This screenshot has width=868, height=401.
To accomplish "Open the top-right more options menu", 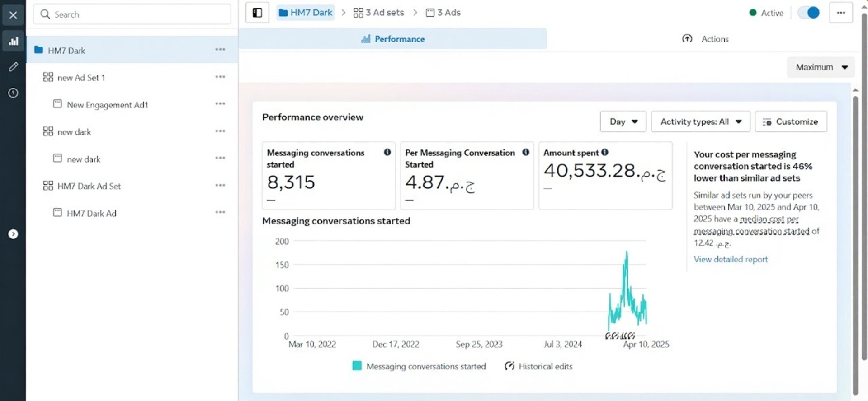I will [x=841, y=13].
